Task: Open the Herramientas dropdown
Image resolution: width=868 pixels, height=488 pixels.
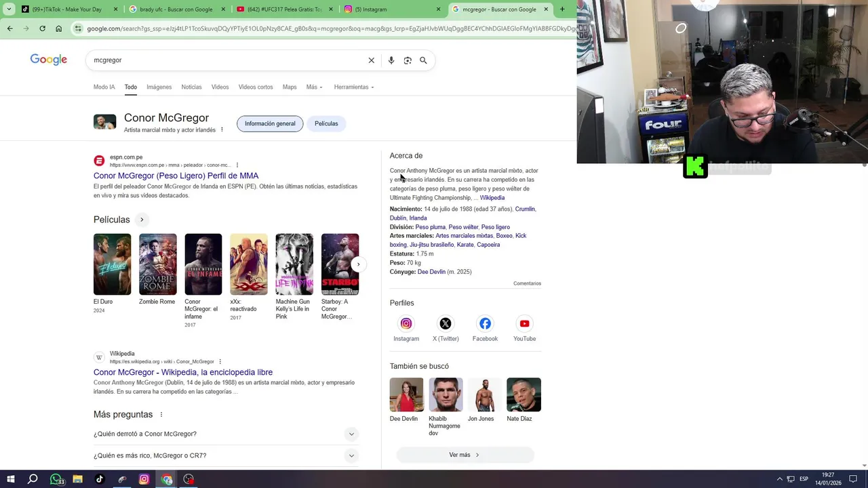Action: click(354, 87)
